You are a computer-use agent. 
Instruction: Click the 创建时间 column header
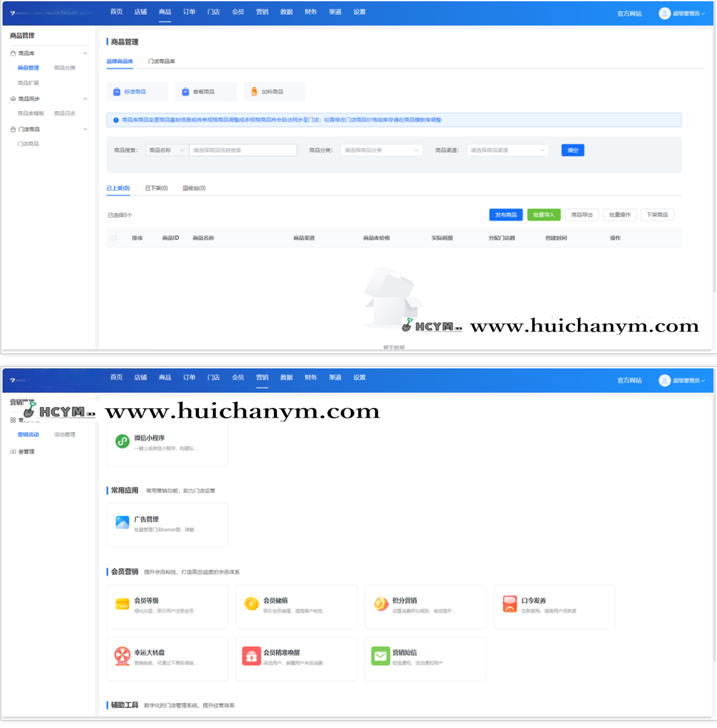tap(556, 238)
